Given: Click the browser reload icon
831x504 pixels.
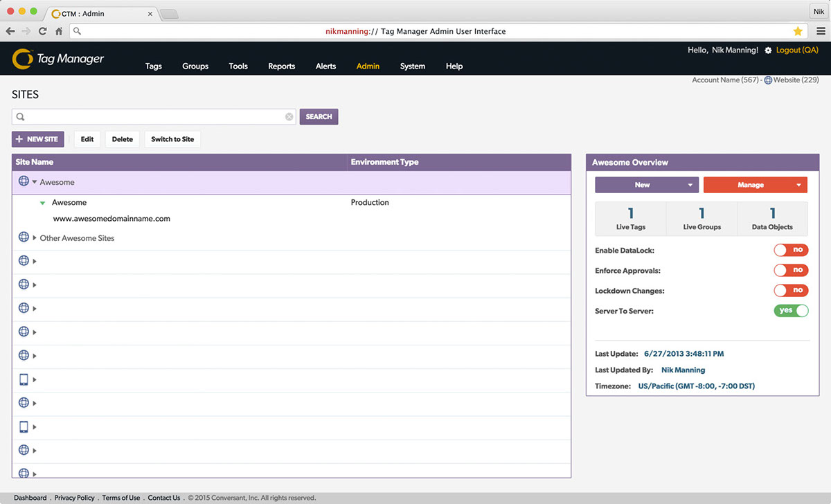Looking at the screenshot, I should [x=43, y=31].
